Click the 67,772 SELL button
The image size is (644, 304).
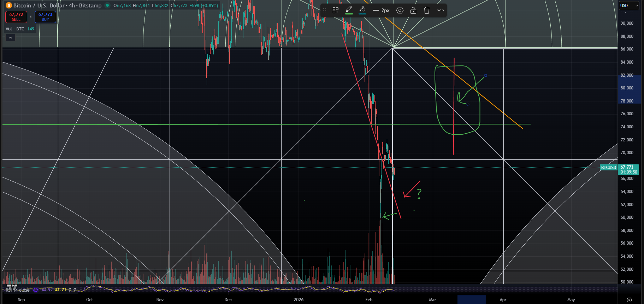click(x=16, y=17)
